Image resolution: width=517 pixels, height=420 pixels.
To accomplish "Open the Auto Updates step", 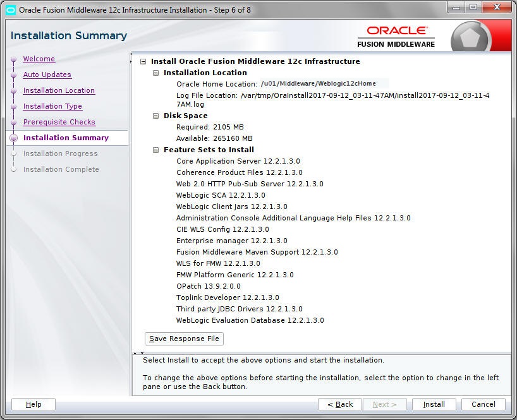I will pyautogui.click(x=47, y=75).
